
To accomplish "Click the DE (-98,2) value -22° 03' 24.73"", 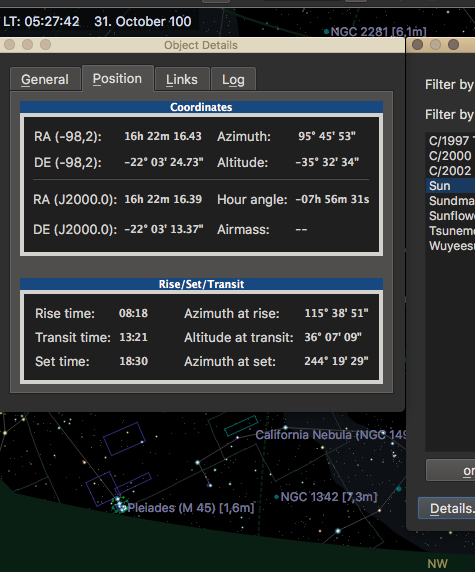I will [164, 162].
